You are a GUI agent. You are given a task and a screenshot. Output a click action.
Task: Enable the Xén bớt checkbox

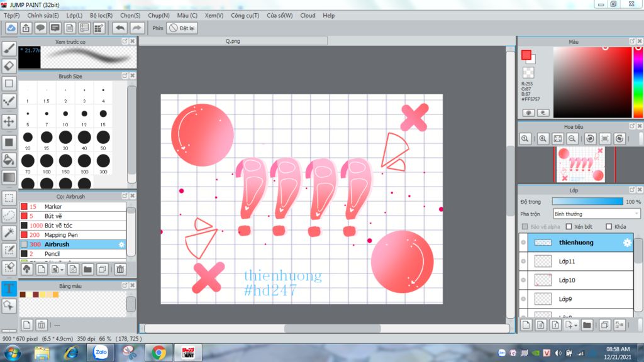569,226
